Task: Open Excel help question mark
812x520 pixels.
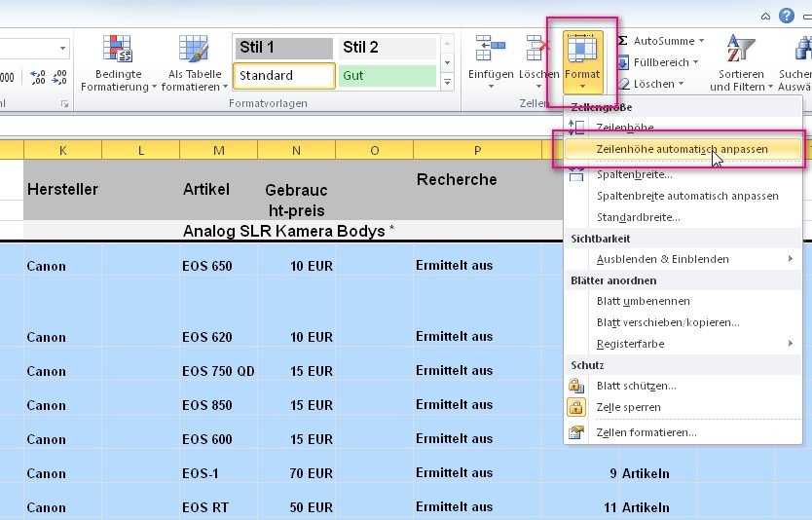Action: coord(786,16)
